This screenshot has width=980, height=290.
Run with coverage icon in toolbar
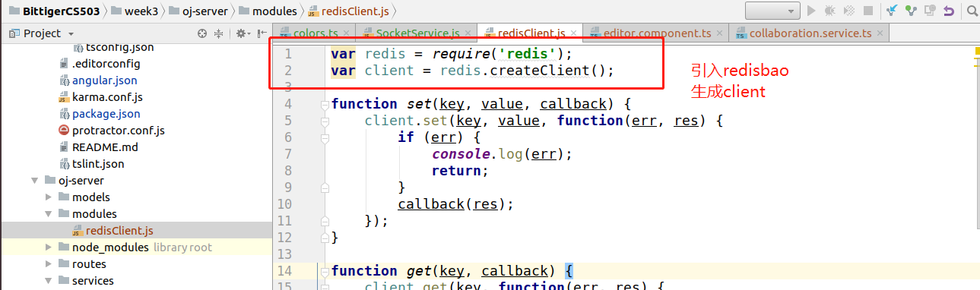849,11
